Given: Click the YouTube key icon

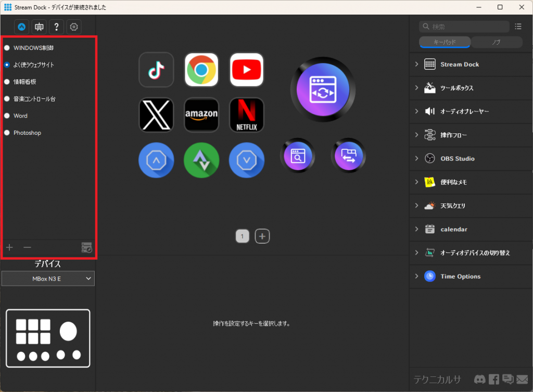Looking at the screenshot, I should 247,70.
